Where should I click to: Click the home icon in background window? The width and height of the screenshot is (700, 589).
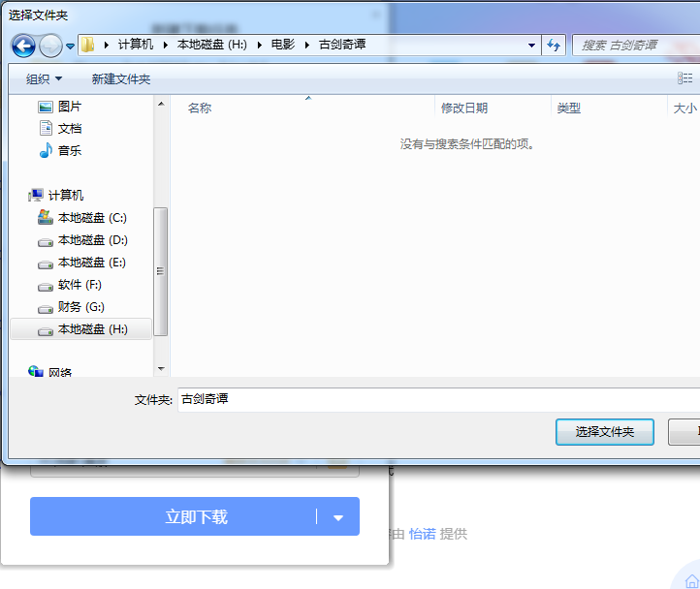coord(692,581)
